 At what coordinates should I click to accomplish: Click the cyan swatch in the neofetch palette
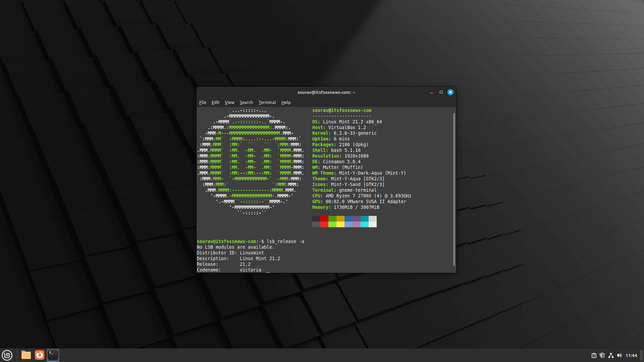point(365,221)
